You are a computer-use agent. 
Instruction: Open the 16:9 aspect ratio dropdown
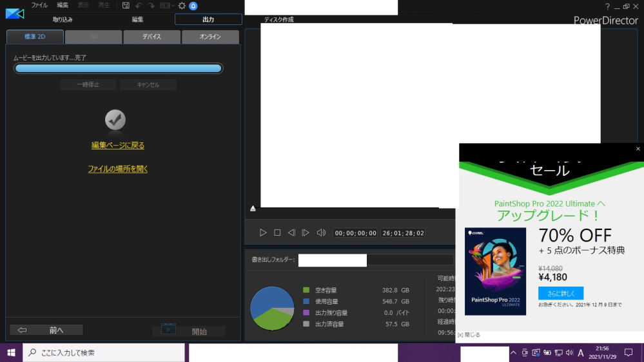[x=167, y=5]
